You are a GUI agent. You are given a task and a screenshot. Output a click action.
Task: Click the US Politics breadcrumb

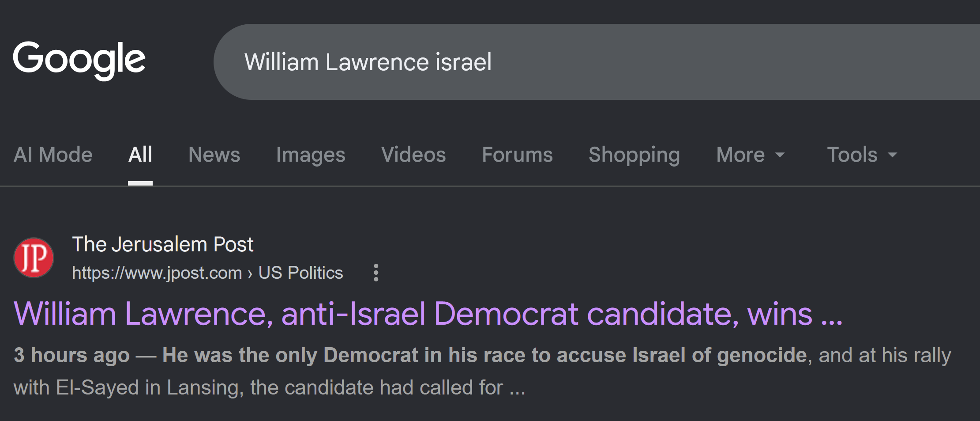300,273
